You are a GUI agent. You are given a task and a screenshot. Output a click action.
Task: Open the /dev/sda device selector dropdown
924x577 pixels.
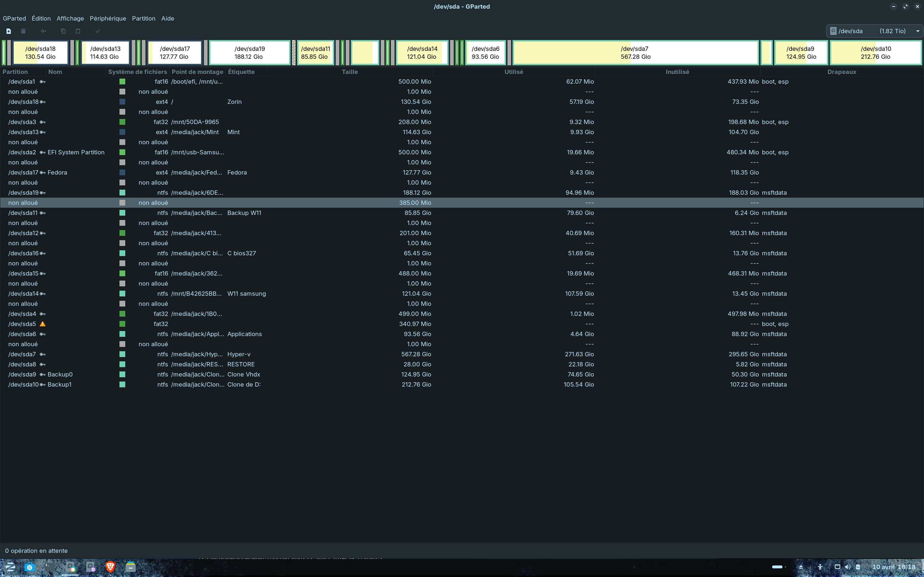pyautogui.click(x=874, y=31)
